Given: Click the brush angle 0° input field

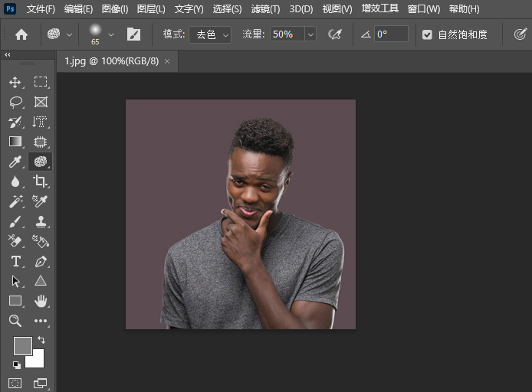Looking at the screenshot, I should (391, 34).
